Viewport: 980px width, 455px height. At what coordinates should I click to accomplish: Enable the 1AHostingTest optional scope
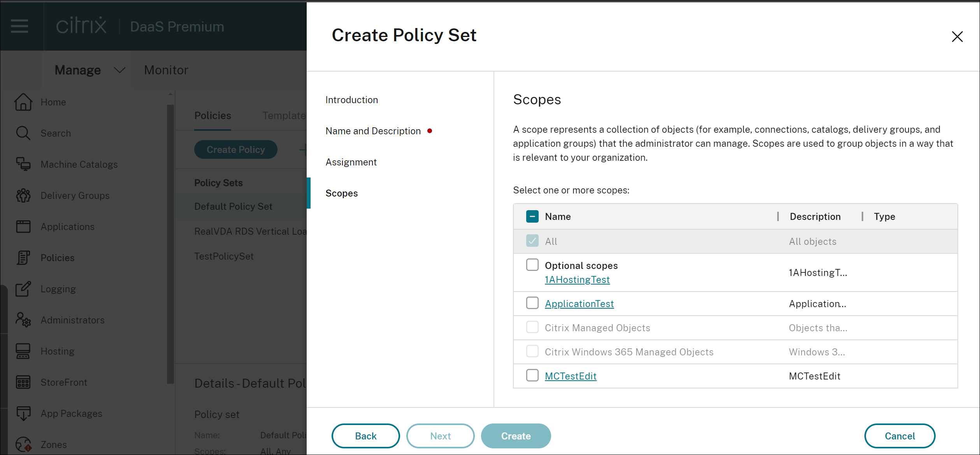pyautogui.click(x=532, y=265)
